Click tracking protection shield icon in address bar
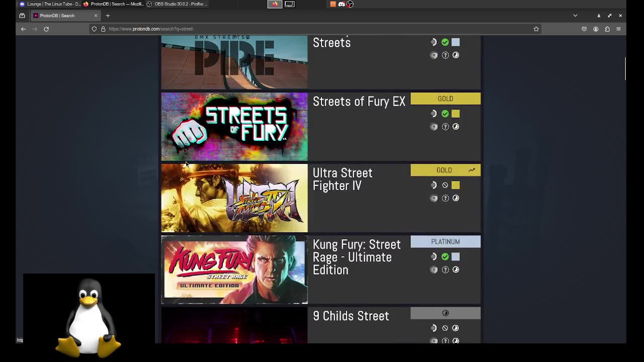 coord(94,29)
